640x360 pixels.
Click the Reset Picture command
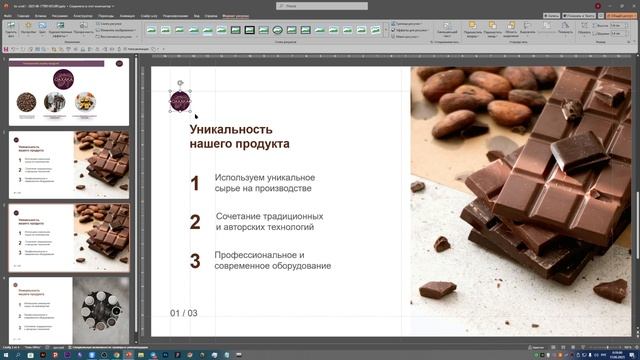point(116,36)
